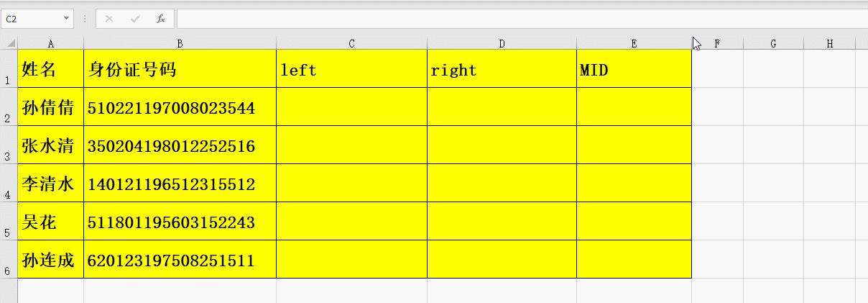The height and width of the screenshot is (303, 868).
Task: Click the Select All corner triangle
Action: 10,44
